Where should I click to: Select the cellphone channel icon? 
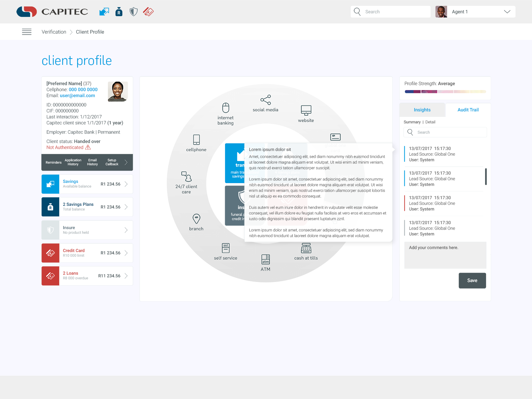[197, 139]
